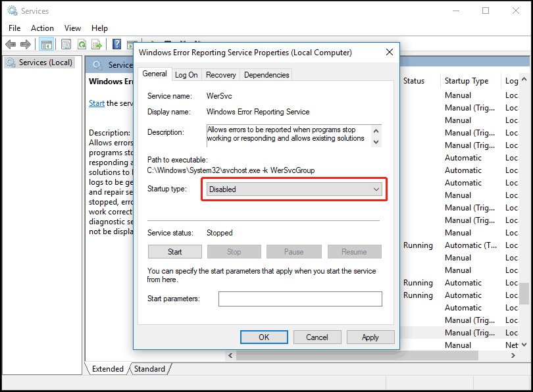533x392 pixels.
Task: Open the Dependencies tab
Action: point(266,75)
